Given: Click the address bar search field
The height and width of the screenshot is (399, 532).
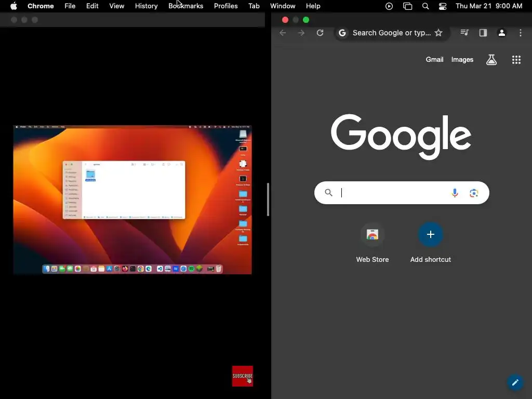Looking at the screenshot, I should (x=392, y=33).
